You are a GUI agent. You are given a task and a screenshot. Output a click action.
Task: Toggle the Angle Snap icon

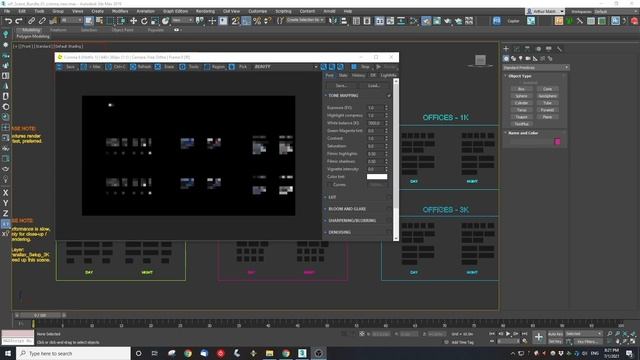246,21
